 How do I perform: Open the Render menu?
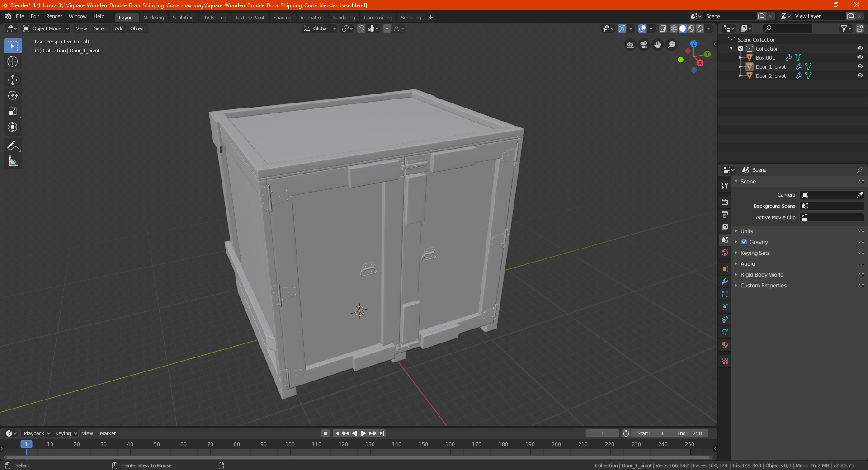click(54, 16)
